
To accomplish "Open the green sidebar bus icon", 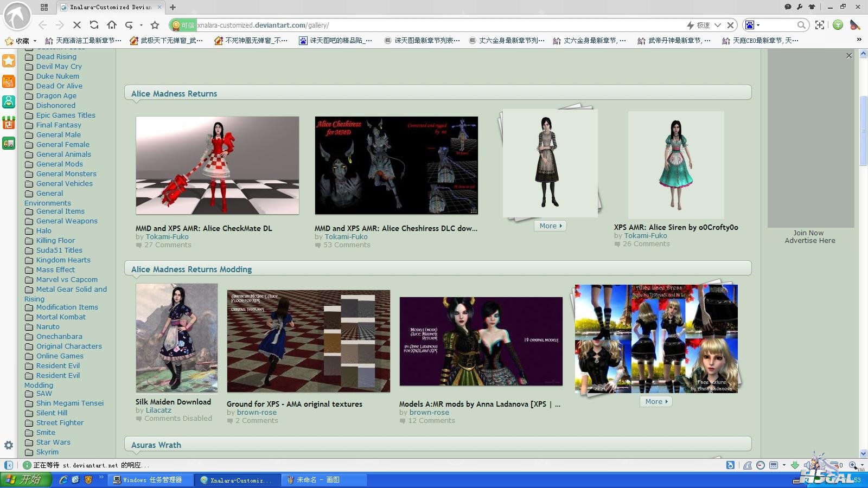I will click(x=9, y=143).
